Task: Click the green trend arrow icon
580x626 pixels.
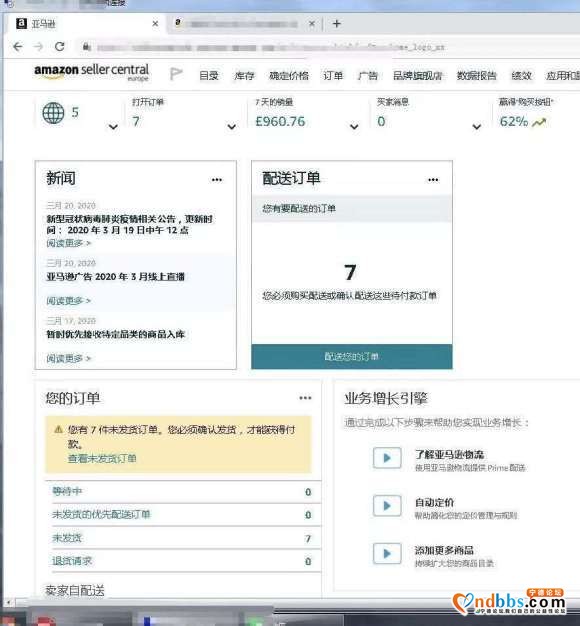Action: tap(539, 122)
